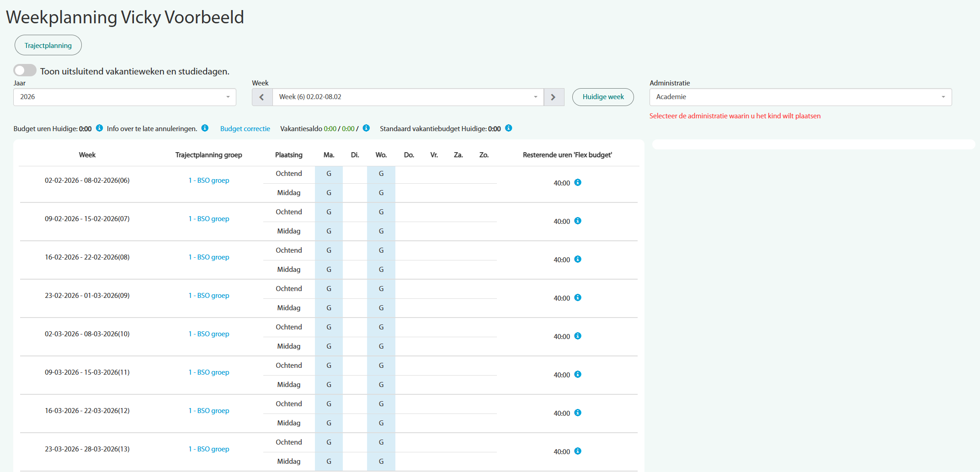The height and width of the screenshot is (472, 980).
Task: Open flex budget info for week 13
Action: tap(578, 451)
